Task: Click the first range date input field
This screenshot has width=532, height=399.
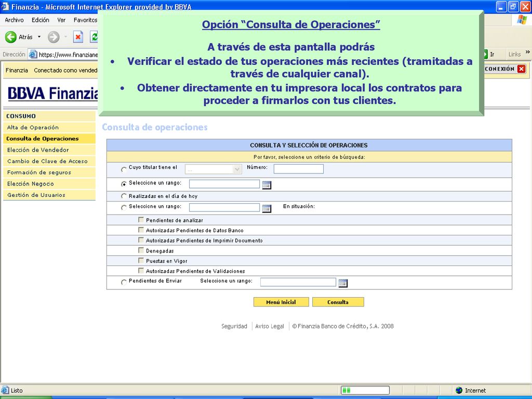Action: (224, 184)
